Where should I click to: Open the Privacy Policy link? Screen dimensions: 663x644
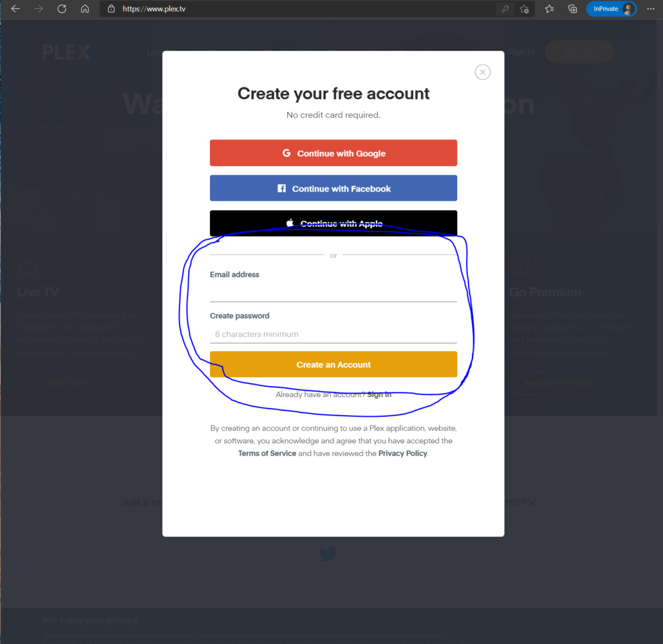402,454
